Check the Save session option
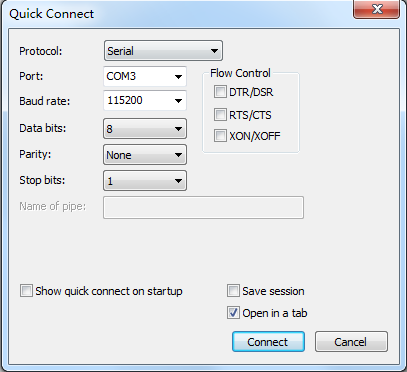 pyautogui.click(x=233, y=291)
